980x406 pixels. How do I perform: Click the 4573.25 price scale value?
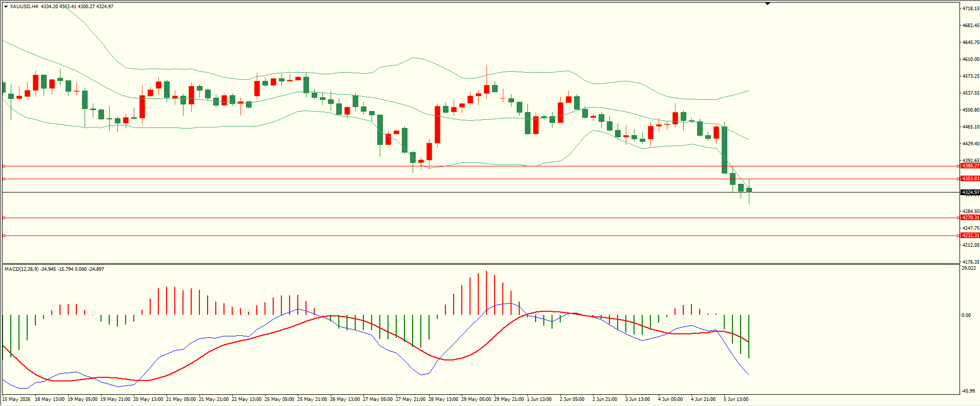[x=971, y=76]
